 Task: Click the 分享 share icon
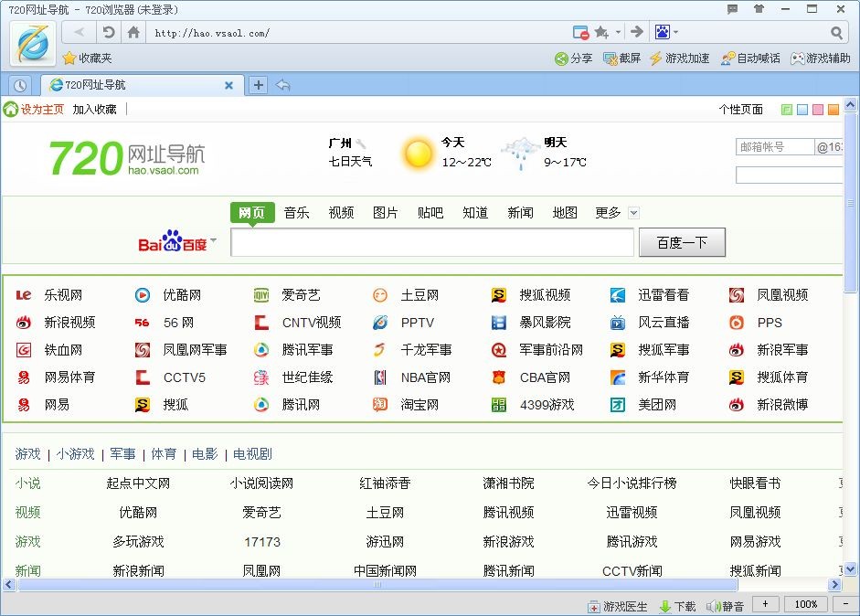coord(573,58)
